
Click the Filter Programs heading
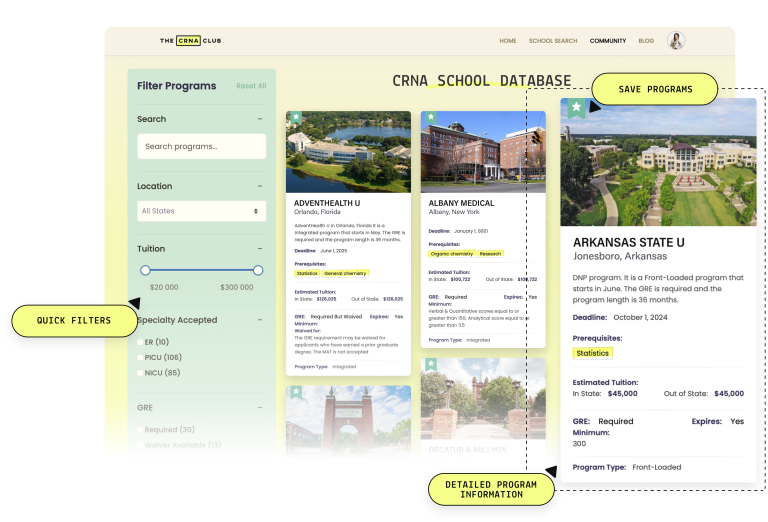(176, 86)
